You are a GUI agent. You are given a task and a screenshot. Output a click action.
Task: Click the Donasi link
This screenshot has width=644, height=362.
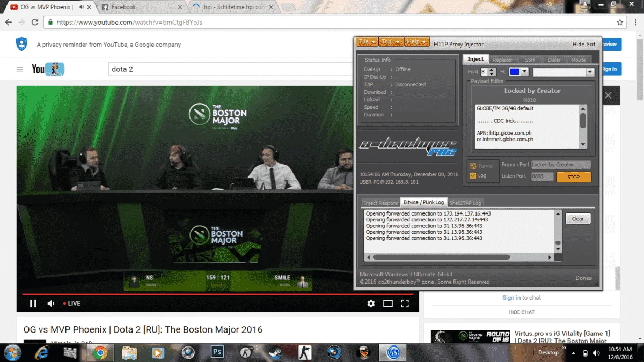[x=584, y=278]
